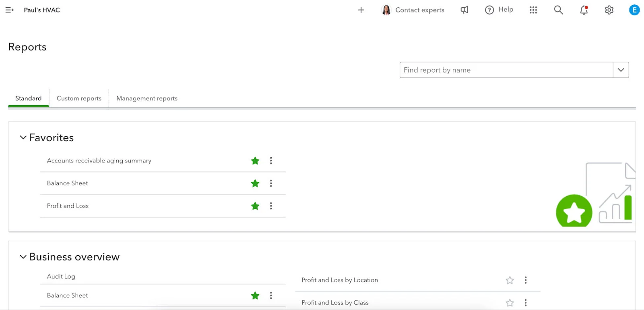Switch to the Management reports tab
This screenshot has height=310, width=644.
click(147, 98)
